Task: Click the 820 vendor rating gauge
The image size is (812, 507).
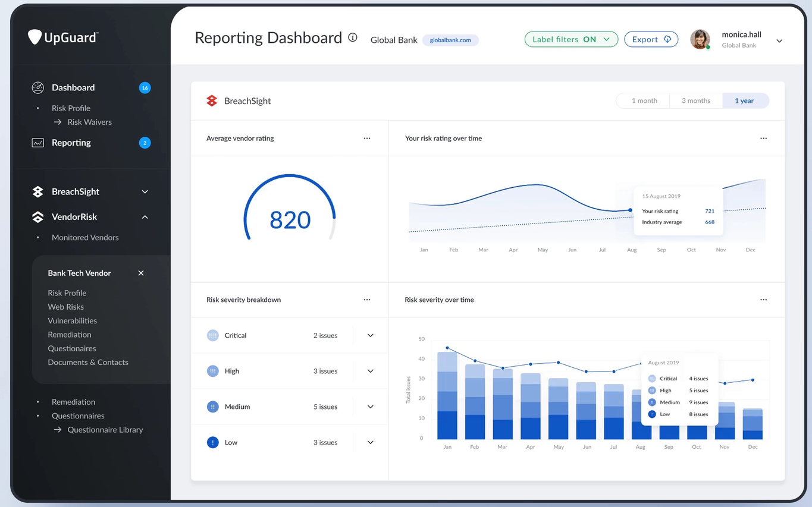Action: 290,207
